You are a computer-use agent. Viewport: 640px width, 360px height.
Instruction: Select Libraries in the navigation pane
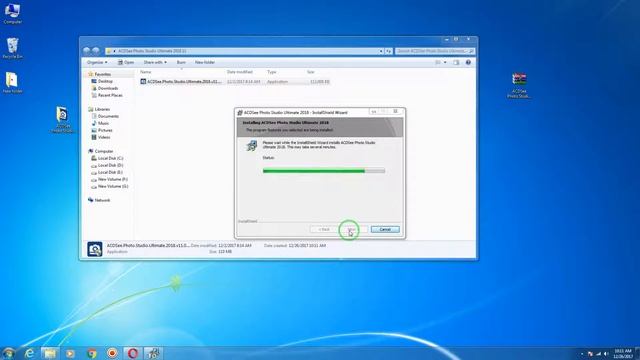102,109
